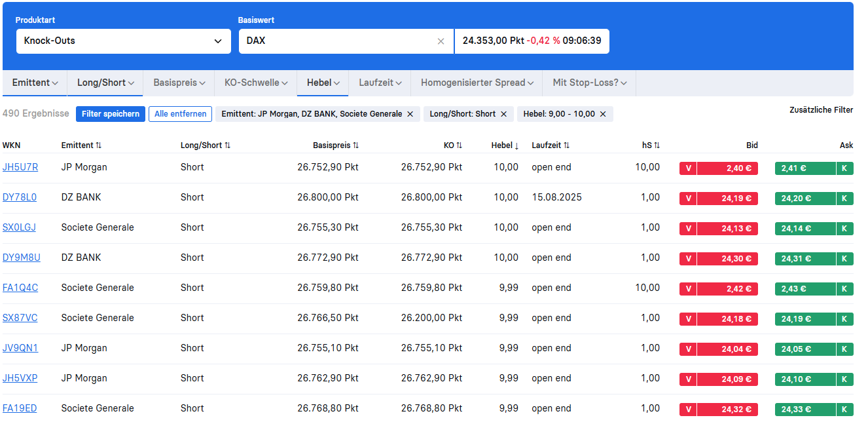Click Laufzeit value 15.08.2025
The width and height of the screenshot is (868, 422).
coord(556,197)
